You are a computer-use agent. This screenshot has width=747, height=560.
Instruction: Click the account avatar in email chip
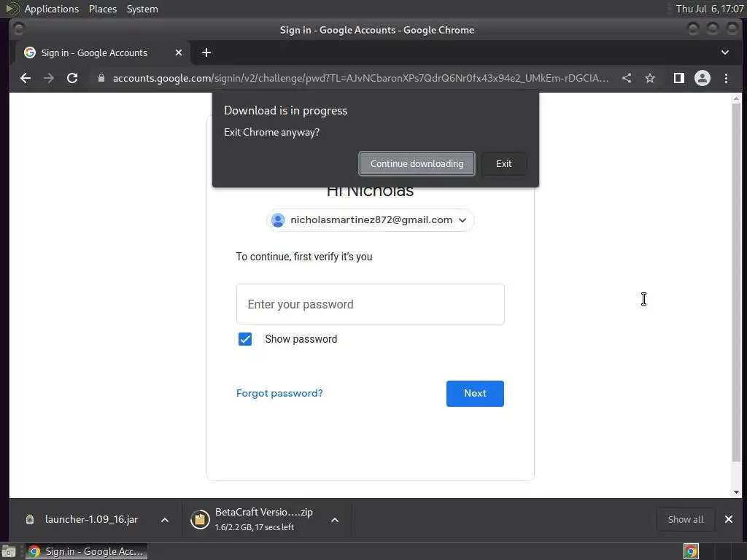[278, 220]
